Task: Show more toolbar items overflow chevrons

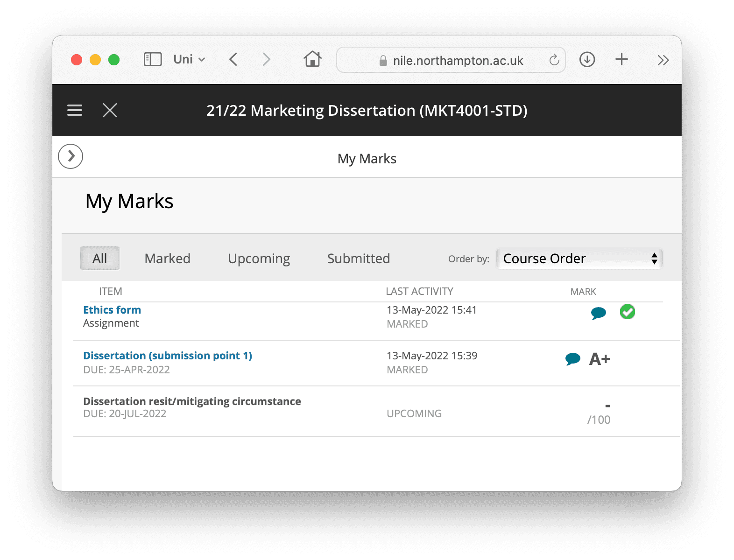Action: pyautogui.click(x=663, y=60)
